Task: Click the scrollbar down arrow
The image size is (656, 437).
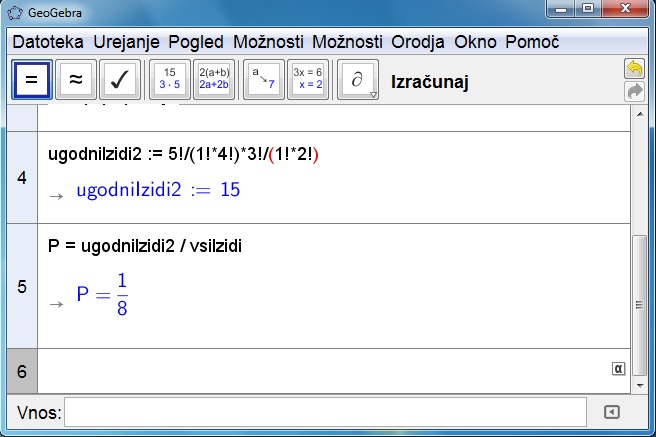Action: click(640, 386)
